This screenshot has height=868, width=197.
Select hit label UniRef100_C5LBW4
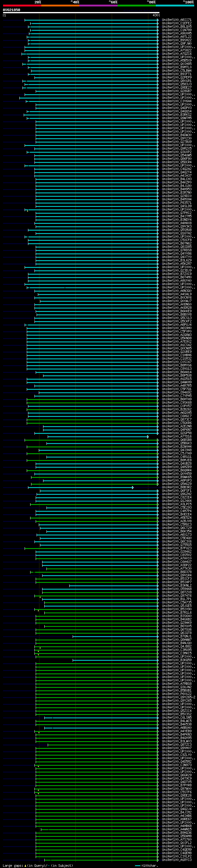[176, 71]
